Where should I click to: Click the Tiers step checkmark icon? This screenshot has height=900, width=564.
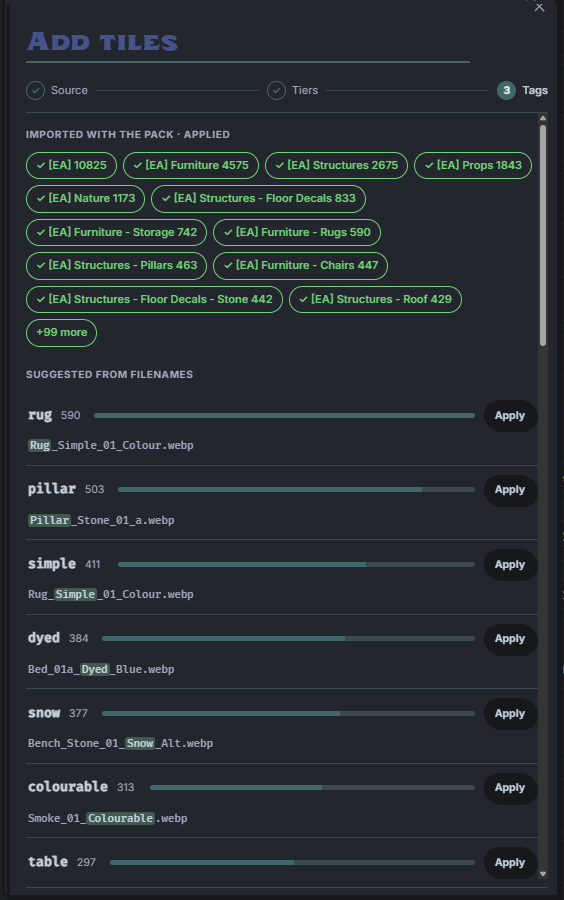277,91
